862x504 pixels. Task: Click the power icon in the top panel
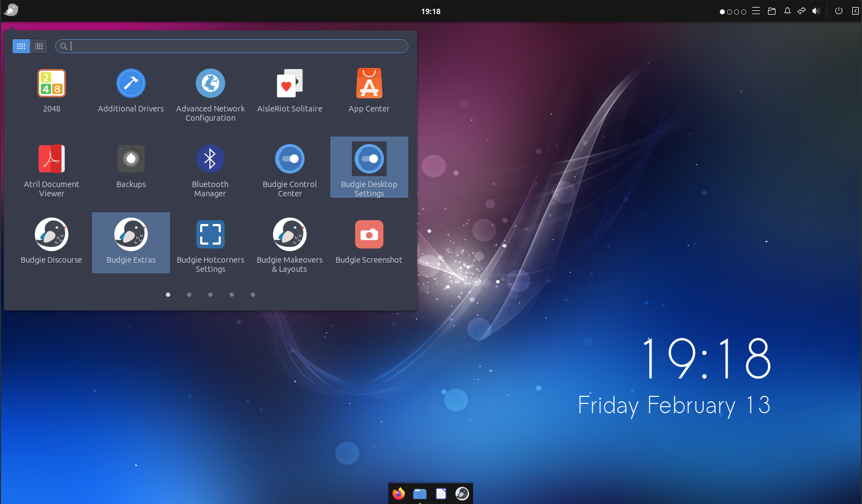point(839,11)
